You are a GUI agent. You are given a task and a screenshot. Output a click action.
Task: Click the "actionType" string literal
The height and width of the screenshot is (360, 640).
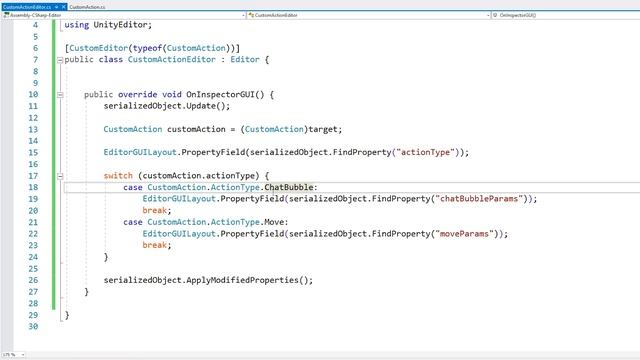point(425,152)
